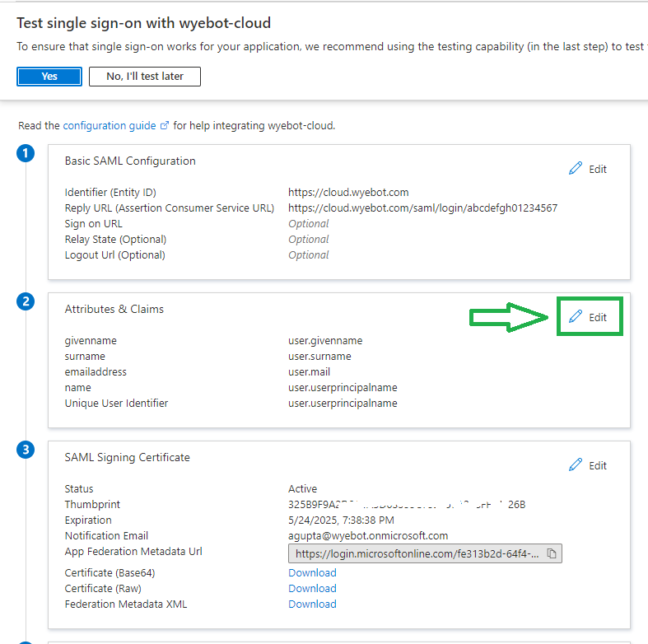Click pencil icon in Basic SAML Configuration
648x644 pixels.
[x=576, y=168]
